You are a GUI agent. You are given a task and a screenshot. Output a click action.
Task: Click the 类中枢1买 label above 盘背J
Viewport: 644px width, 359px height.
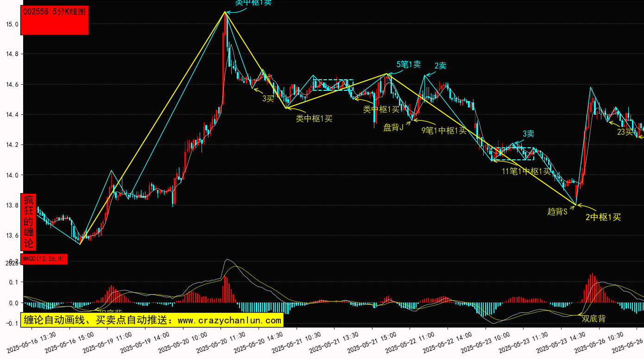pos(381,109)
